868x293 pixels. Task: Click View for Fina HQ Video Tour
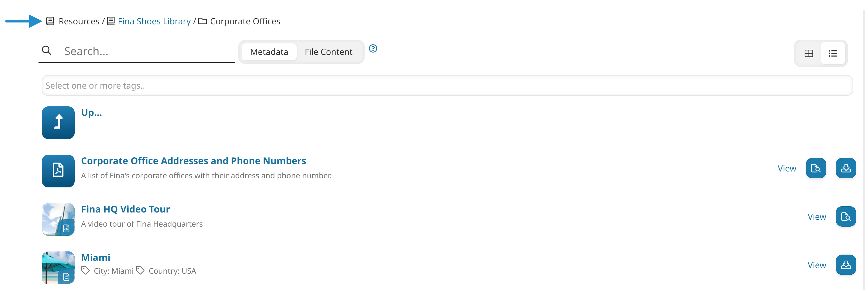click(817, 216)
